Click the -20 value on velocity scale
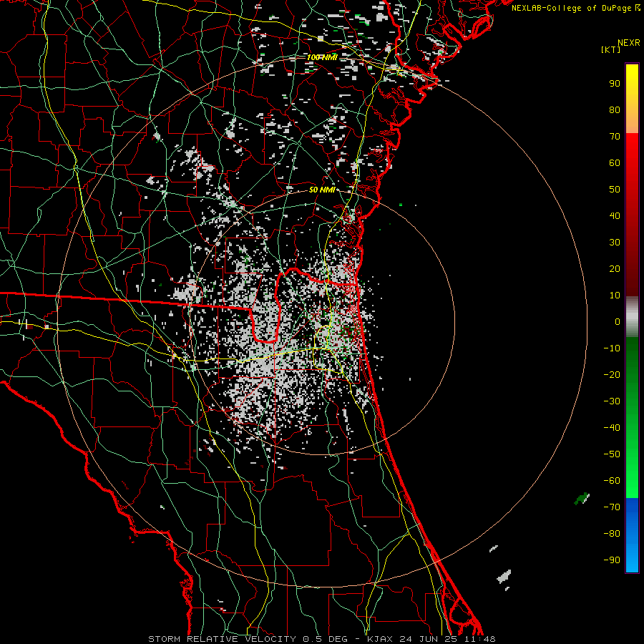Image resolution: width=644 pixels, height=644 pixels. (x=612, y=375)
